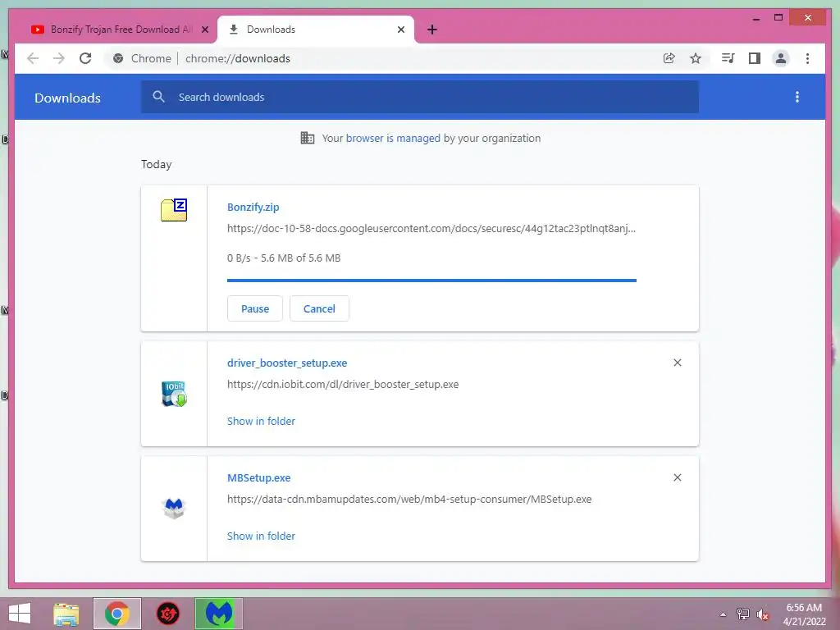The width and height of the screenshot is (840, 630).
Task: Close the Bonzify Trojan tab
Action: [x=204, y=30]
